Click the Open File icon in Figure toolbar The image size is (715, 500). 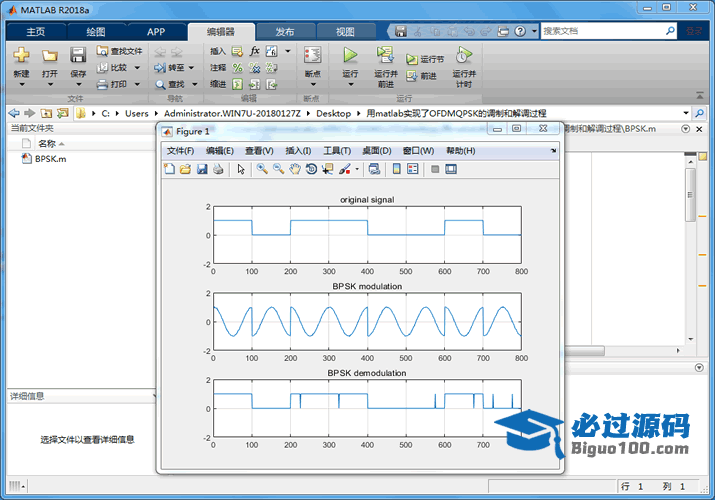185,169
